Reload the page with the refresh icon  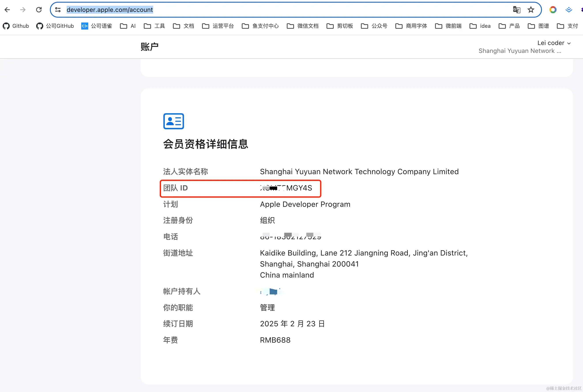pyautogui.click(x=39, y=10)
